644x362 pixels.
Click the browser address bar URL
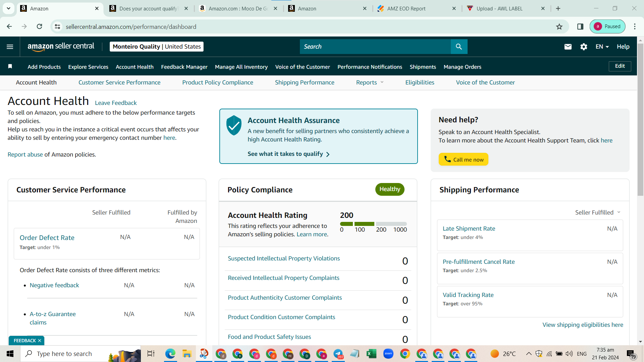(131, 26)
